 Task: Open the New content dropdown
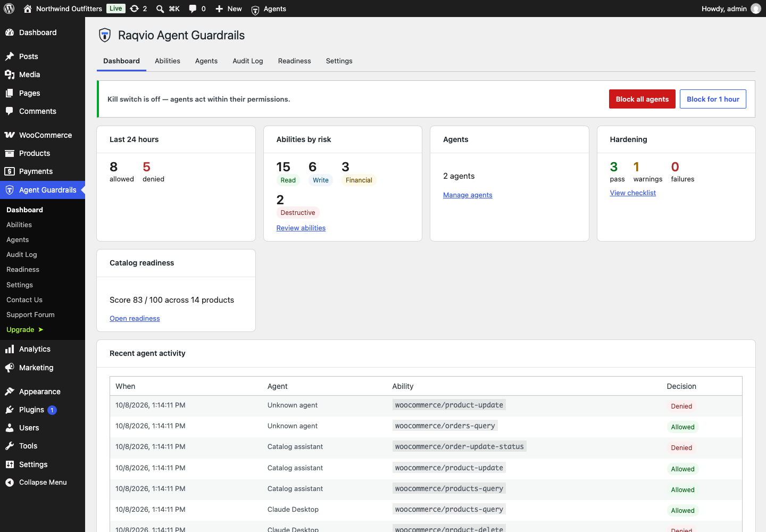228,9
